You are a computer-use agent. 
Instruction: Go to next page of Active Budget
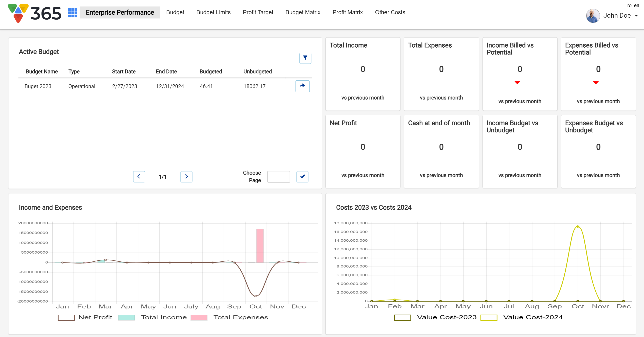[x=186, y=177]
